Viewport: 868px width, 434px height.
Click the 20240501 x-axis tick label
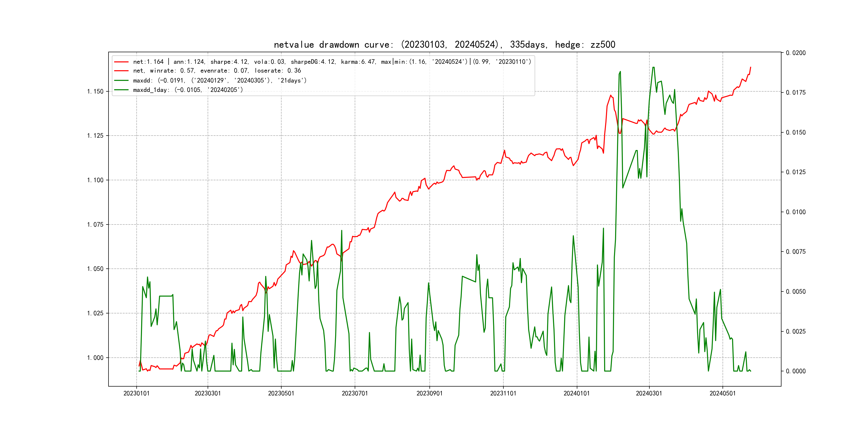[x=723, y=393]
